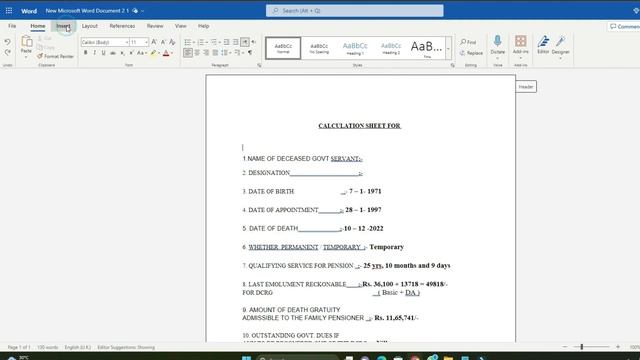The width and height of the screenshot is (640, 360).
Task: Open the font size dropdown
Action: point(146,42)
